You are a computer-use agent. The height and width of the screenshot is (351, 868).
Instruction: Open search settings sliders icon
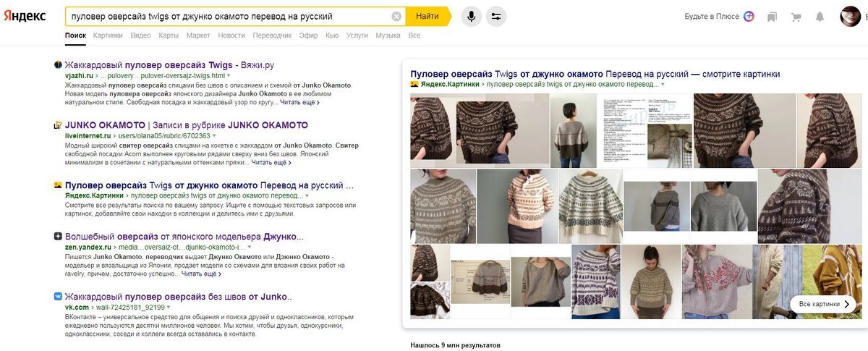pyautogui.click(x=496, y=16)
